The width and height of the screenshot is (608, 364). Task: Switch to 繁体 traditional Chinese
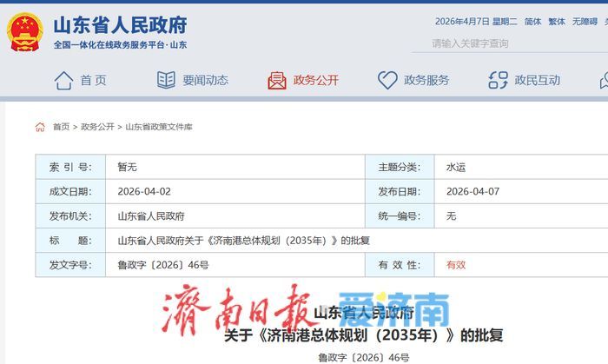click(556, 22)
